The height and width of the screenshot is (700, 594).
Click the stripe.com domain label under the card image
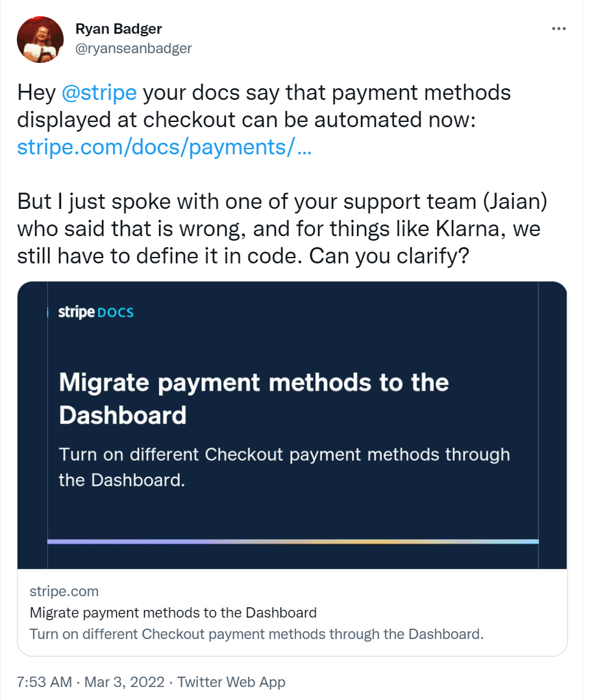(x=64, y=591)
